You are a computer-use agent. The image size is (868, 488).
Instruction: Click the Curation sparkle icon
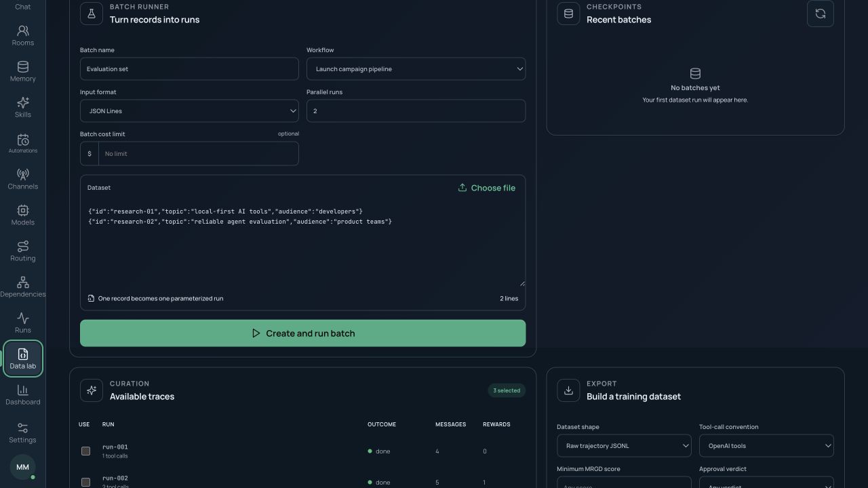coord(92,390)
